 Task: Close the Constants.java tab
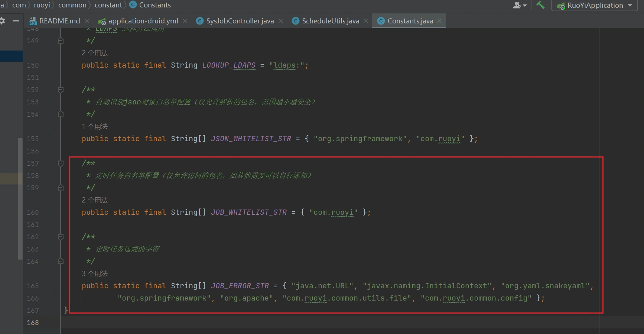tap(440, 21)
